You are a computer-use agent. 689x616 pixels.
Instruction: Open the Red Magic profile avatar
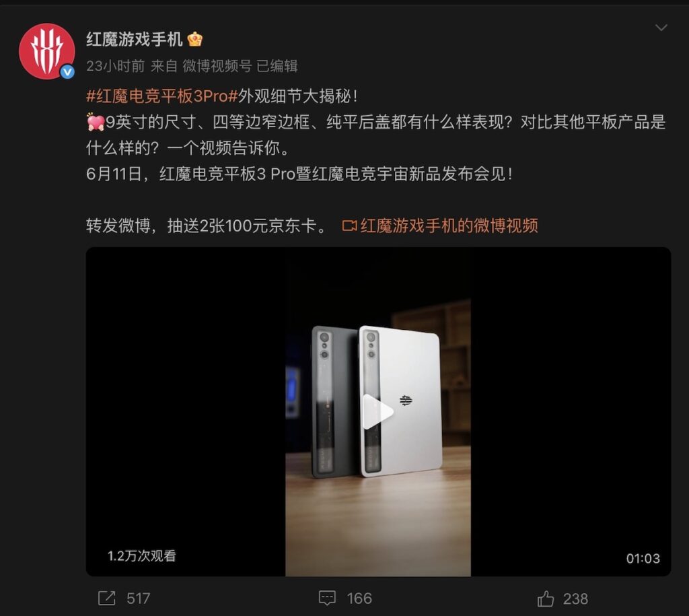click(x=46, y=51)
